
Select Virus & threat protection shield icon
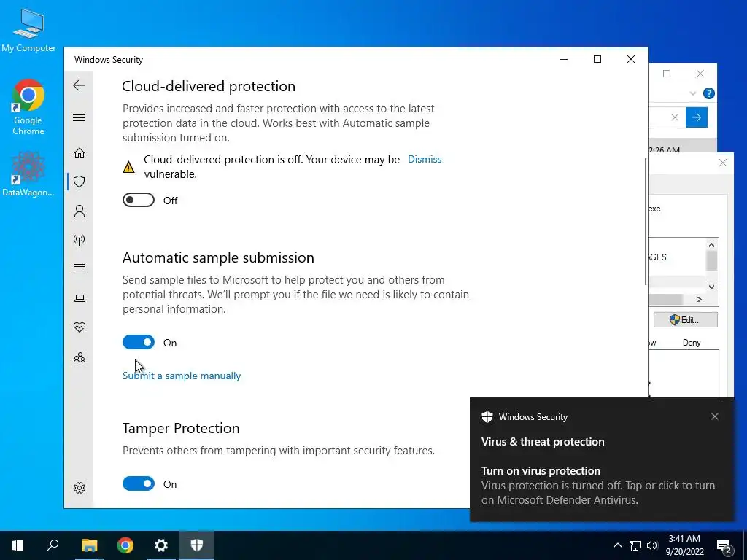(79, 182)
